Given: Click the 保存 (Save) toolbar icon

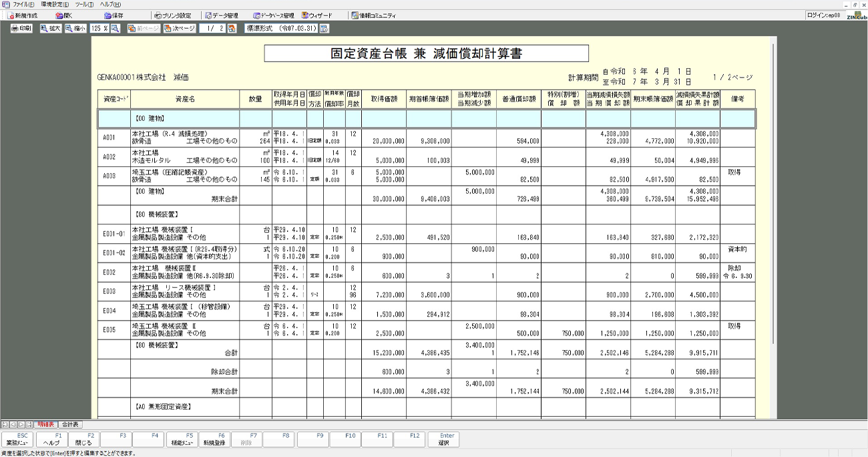Looking at the screenshot, I should [x=114, y=15].
